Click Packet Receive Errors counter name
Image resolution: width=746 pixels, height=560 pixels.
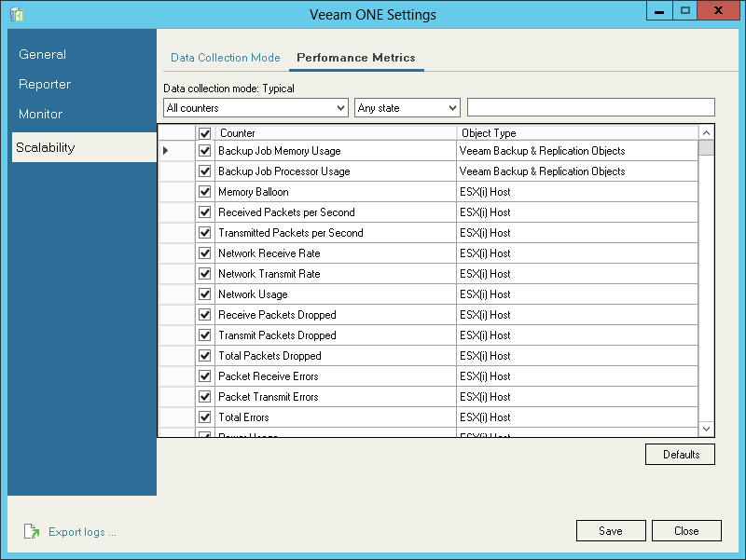click(268, 376)
